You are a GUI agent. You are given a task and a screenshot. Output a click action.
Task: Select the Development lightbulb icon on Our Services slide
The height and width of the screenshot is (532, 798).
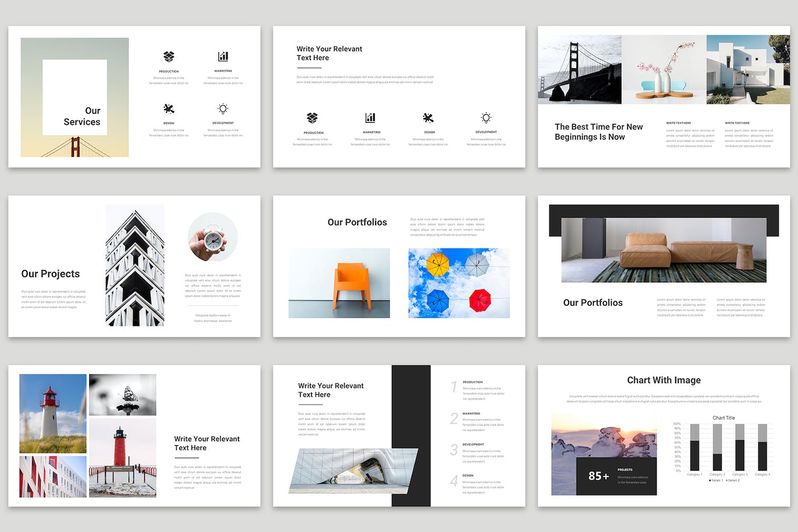click(223, 109)
